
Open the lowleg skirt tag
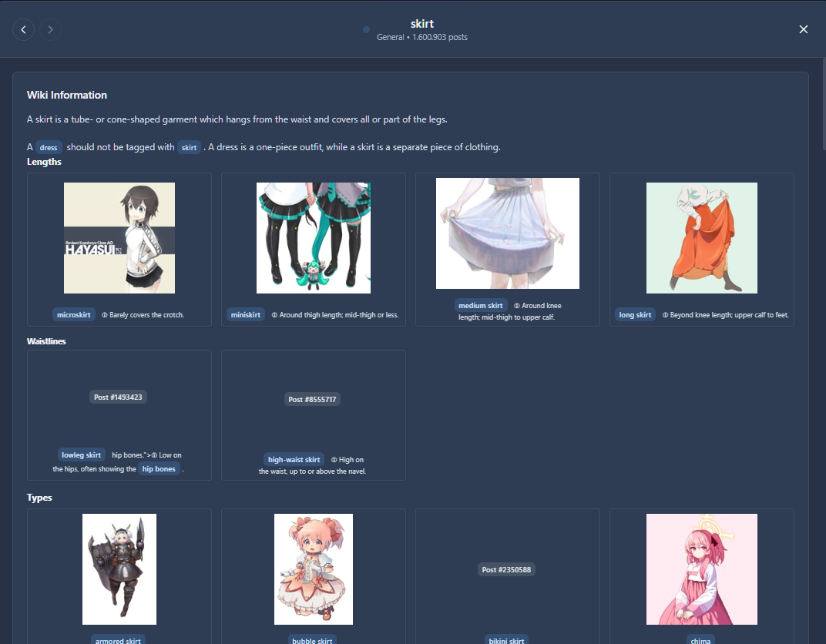(x=81, y=455)
